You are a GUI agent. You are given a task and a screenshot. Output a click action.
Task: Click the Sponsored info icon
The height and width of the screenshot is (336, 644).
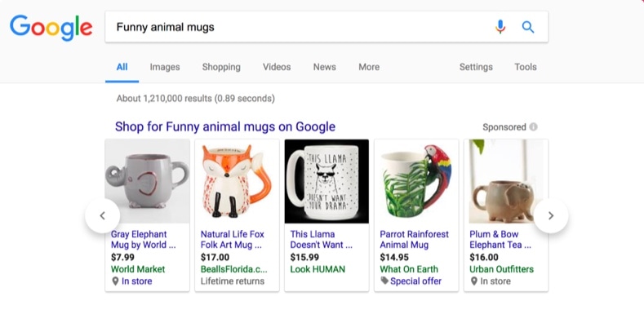coord(533,126)
